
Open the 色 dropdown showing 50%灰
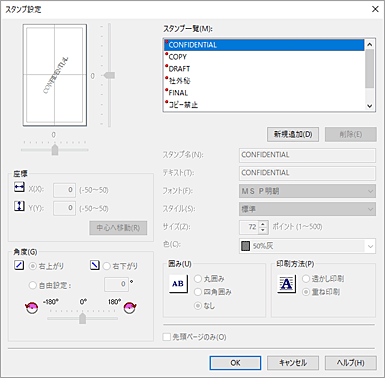pyautogui.click(x=307, y=246)
